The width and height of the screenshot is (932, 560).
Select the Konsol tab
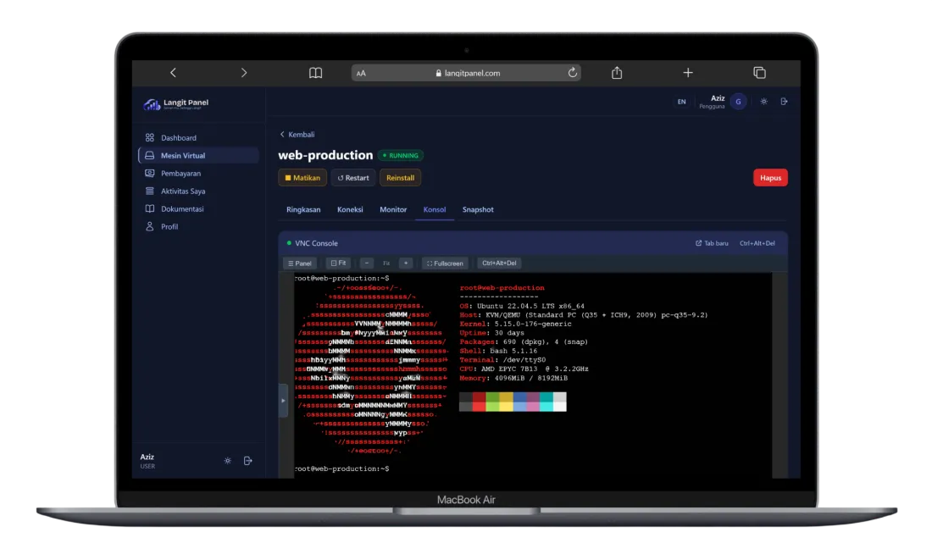(435, 209)
